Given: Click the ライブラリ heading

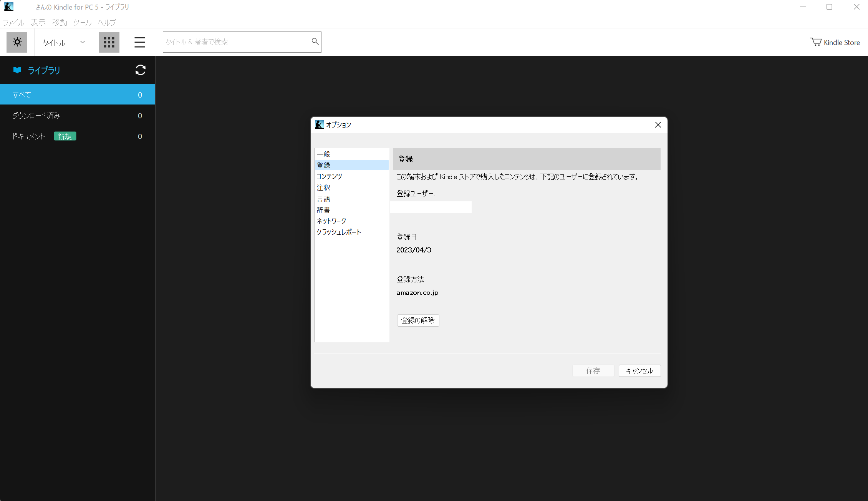Looking at the screenshot, I should [x=44, y=70].
